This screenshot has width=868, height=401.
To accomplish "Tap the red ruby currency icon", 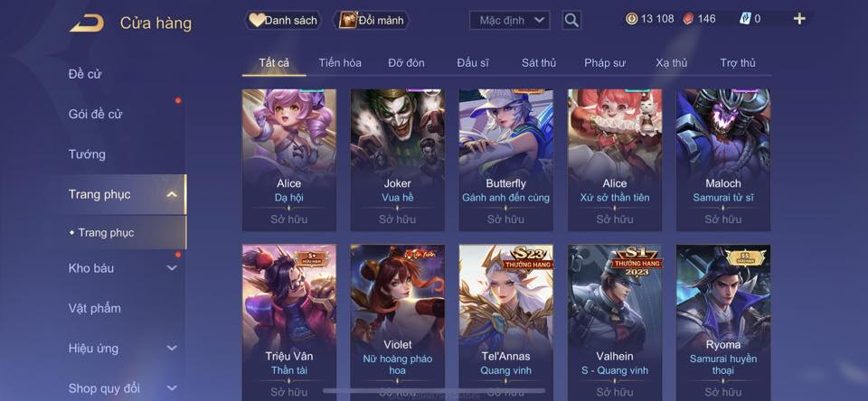I will click(x=687, y=19).
